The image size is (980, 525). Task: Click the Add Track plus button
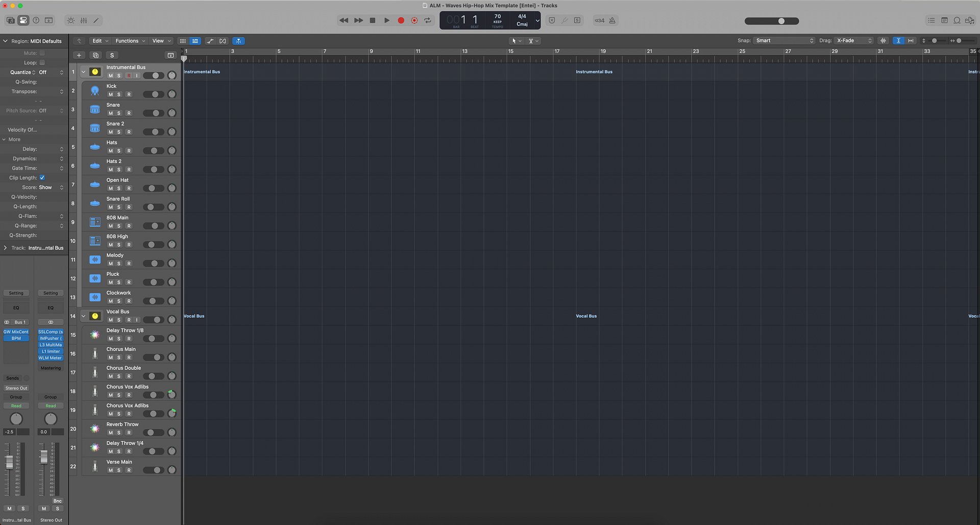tap(79, 55)
